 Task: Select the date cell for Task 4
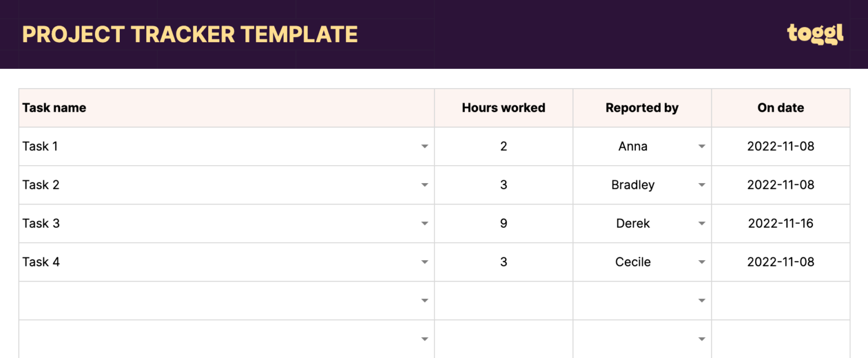781,262
